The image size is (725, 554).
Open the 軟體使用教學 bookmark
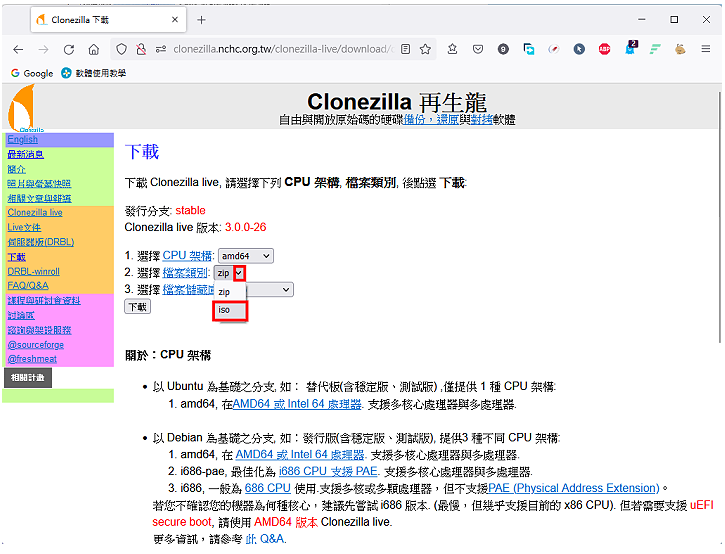[x=94, y=73]
